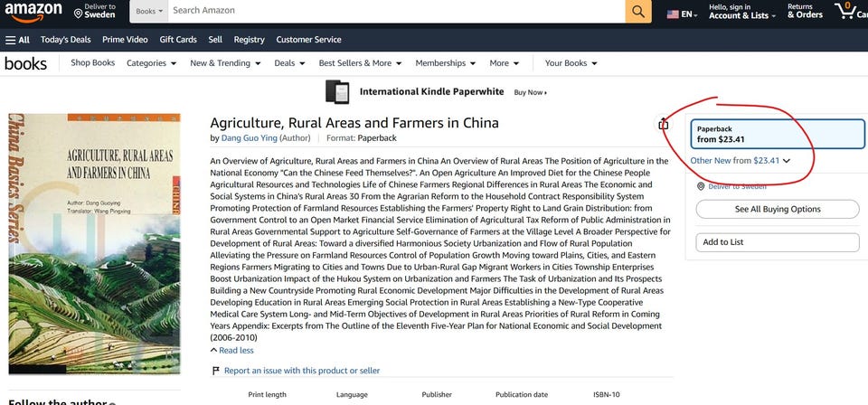Click the Language label
The height and width of the screenshot is (405, 868).
pyautogui.click(x=352, y=395)
